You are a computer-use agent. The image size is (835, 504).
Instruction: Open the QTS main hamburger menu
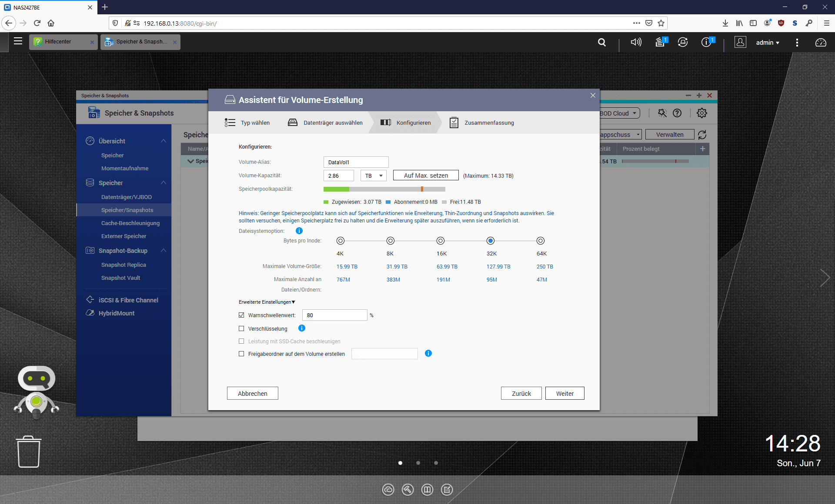click(x=18, y=41)
